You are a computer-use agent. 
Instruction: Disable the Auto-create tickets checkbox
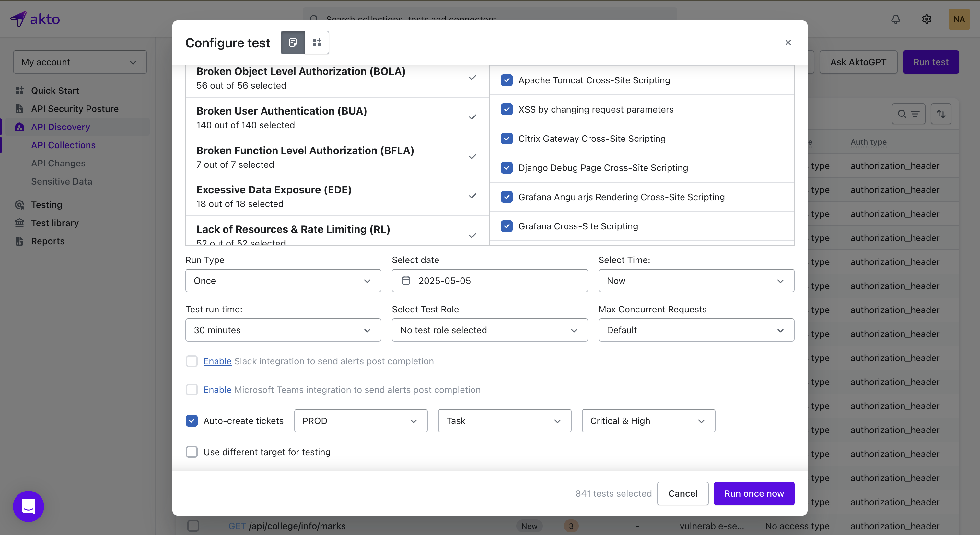tap(192, 421)
